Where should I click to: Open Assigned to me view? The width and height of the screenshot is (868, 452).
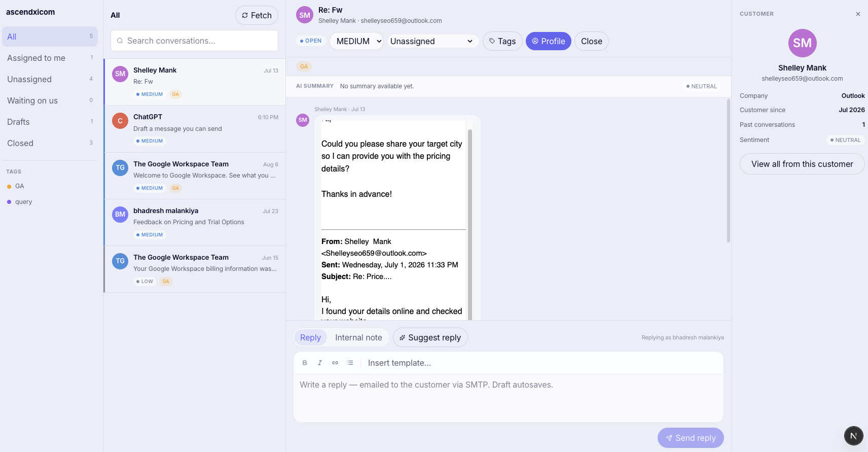(x=50, y=58)
